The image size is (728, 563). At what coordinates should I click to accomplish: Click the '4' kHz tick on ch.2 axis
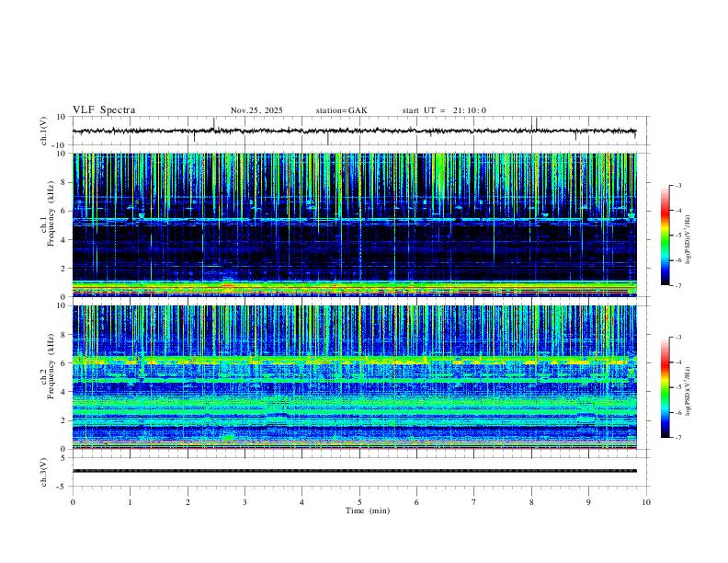63,392
